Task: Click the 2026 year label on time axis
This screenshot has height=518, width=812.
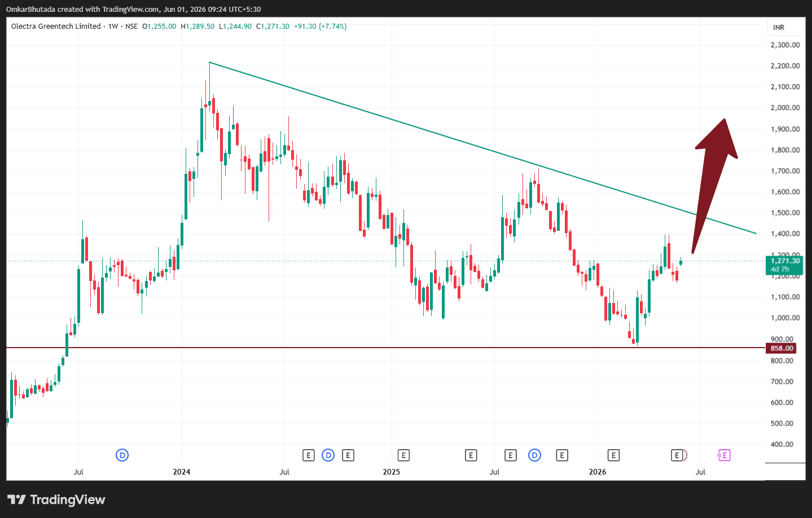Action: click(x=598, y=472)
